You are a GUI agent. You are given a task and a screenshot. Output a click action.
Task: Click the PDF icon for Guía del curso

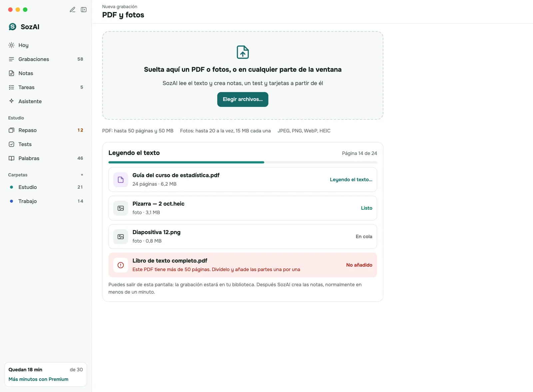coord(121,180)
